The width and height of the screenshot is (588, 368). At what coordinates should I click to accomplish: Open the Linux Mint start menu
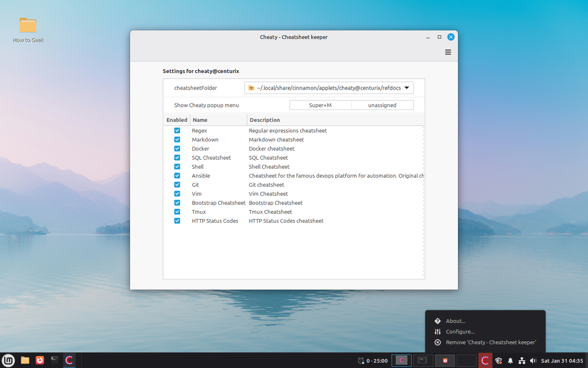(8, 360)
